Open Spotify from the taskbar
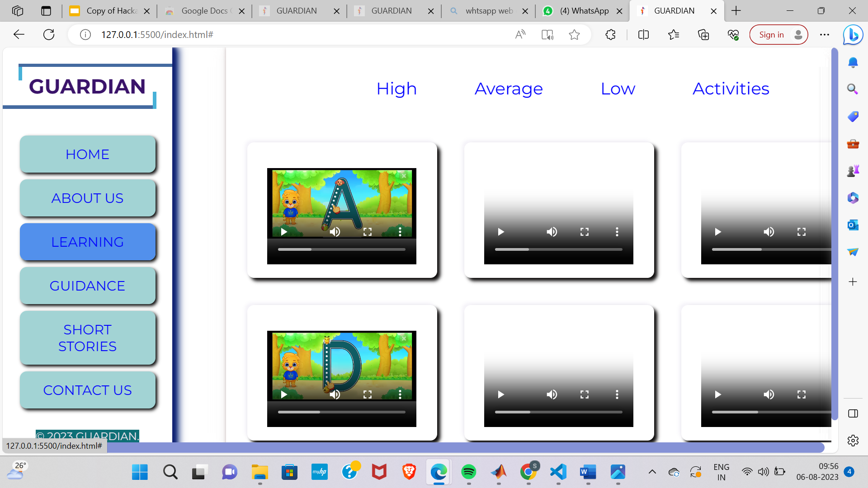This screenshot has width=868, height=488. tap(468, 472)
